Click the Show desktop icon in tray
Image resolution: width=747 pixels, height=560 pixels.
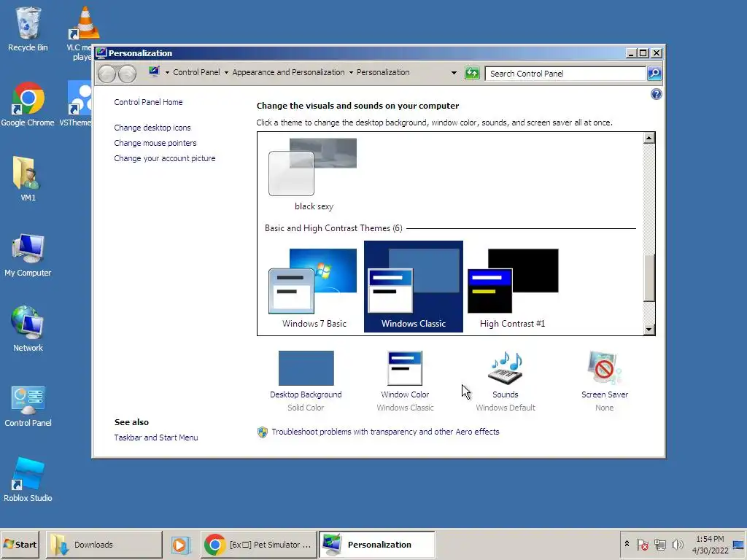point(738,545)
